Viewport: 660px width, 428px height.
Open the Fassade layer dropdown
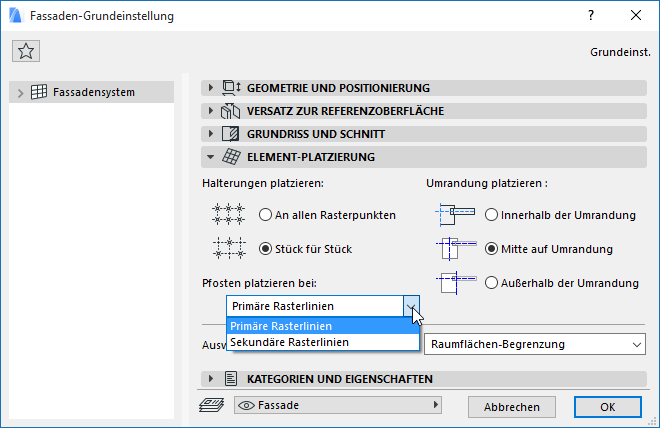pos(338,406)
